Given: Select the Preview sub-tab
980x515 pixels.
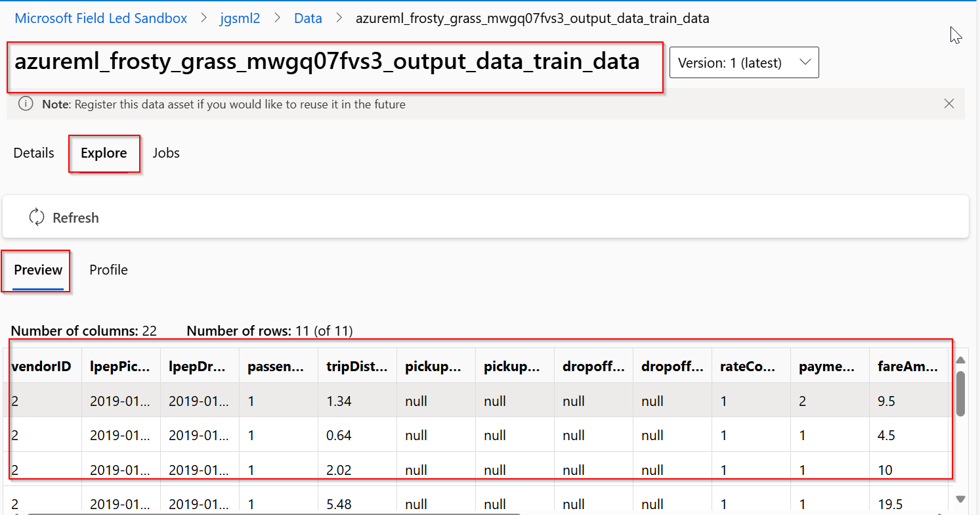Looking at the screenshot, I should pyautogui.click(x=38, y=270).
